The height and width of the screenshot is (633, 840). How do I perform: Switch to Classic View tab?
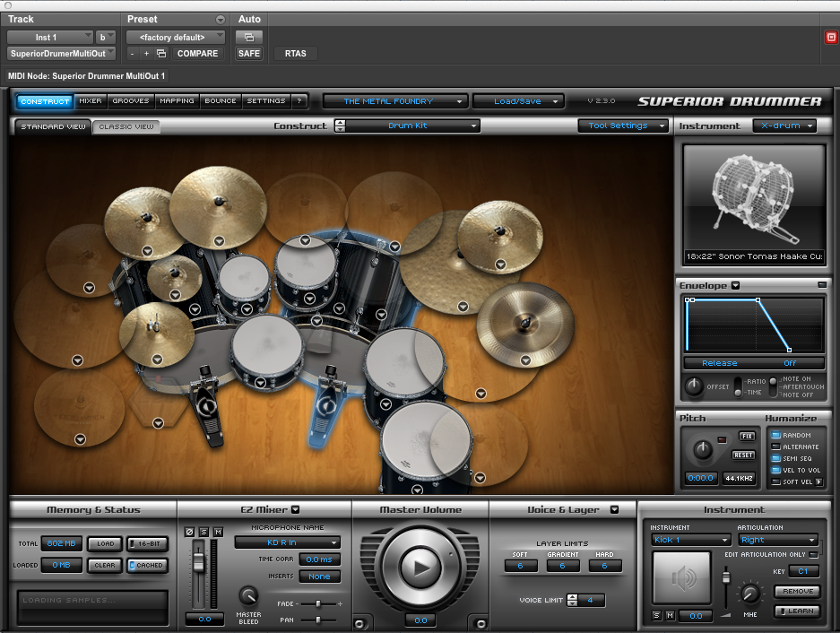[126, 126]
